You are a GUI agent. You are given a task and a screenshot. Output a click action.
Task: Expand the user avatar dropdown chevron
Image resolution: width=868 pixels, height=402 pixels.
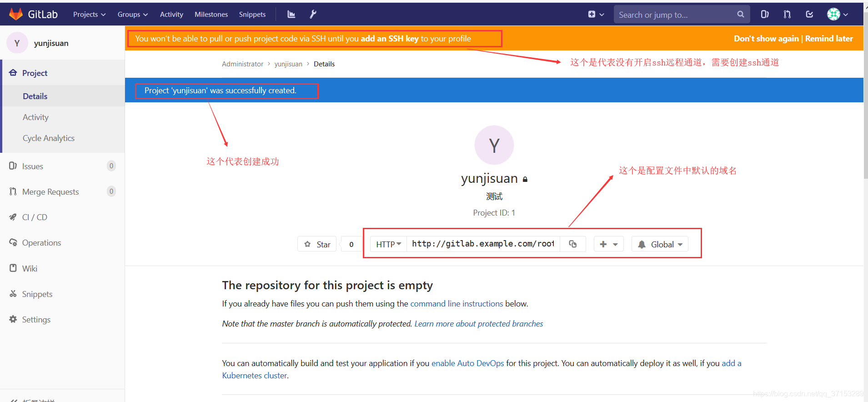tap(846, 15)
